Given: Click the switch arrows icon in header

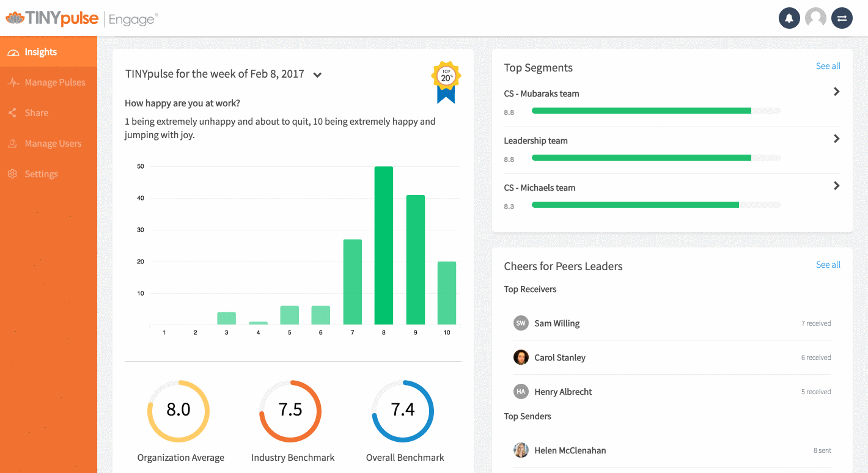Looking at the screenshot, I should [842, 18].
